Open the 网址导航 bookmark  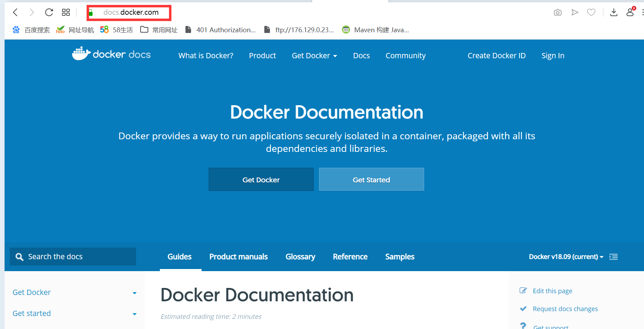tap(75, 30)
